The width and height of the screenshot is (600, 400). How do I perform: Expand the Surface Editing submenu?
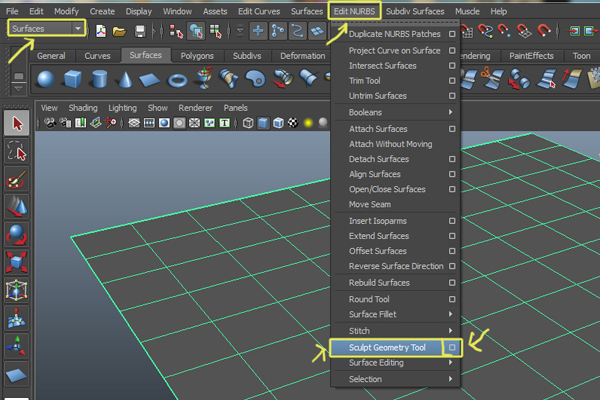click(x=396, y=362)
